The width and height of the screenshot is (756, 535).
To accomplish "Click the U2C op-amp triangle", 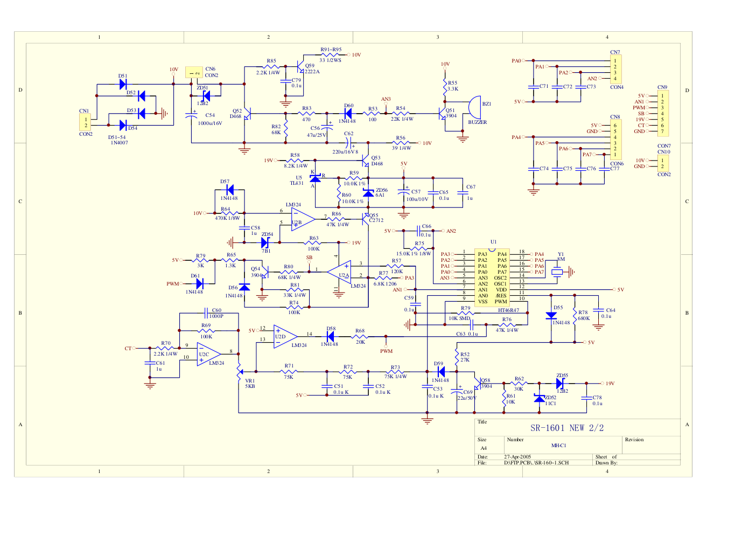I will click(x=209, y=354).
